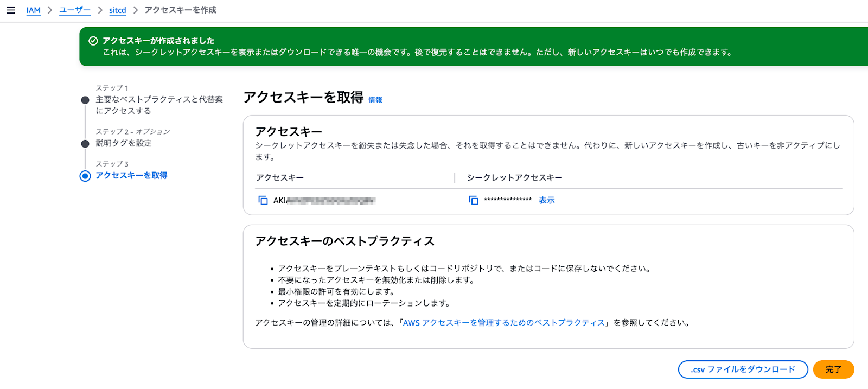Click the 完了 button

(833, 369)
